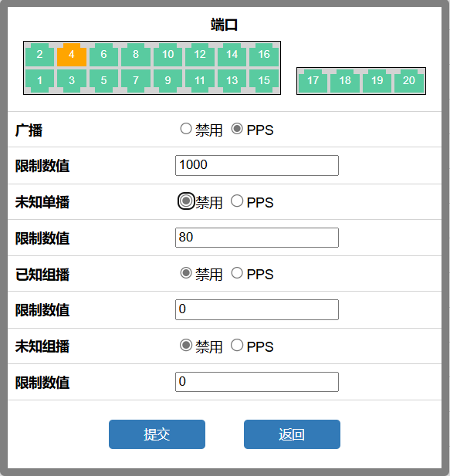
Task: Pick port 17 in the right group
Action: 313,81
